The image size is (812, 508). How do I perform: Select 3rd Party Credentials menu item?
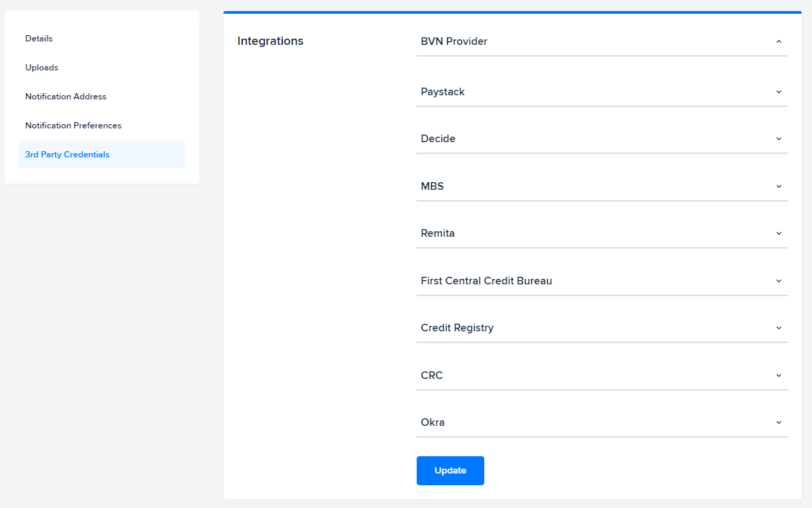click(x=102, y=155)
